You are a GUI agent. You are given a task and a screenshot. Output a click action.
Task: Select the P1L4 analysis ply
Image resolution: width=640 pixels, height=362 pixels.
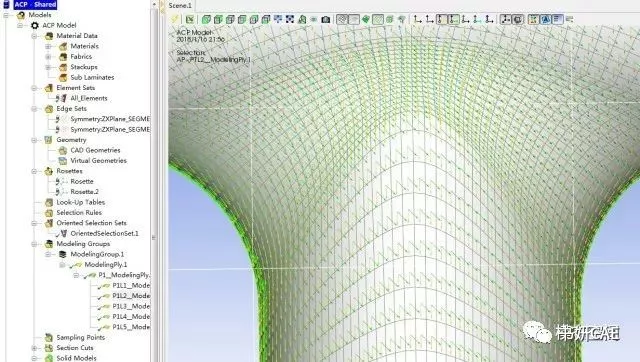[131, 316]
